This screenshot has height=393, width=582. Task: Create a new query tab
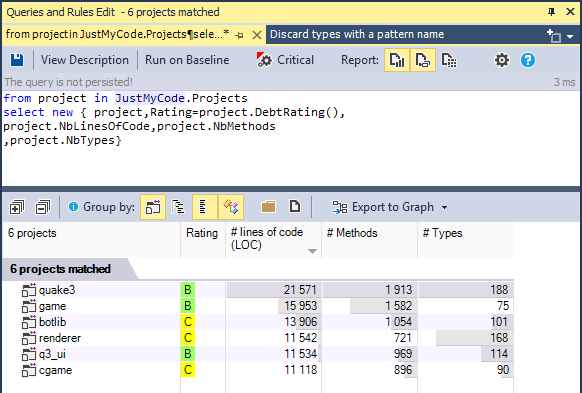point(554,36)
